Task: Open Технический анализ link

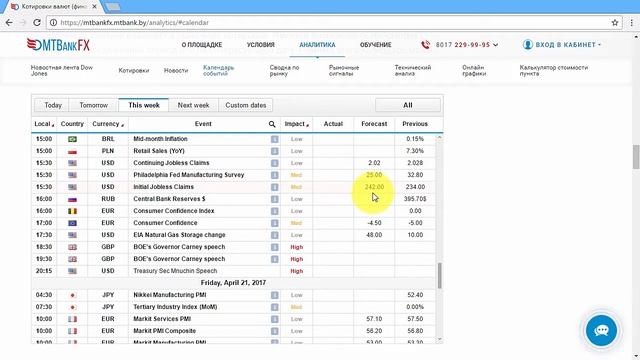Action: (412, 71)
